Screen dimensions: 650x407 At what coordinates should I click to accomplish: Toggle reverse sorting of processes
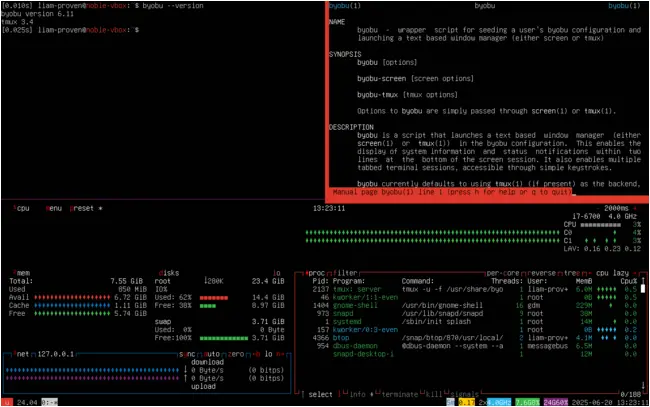tap(541, 273)
